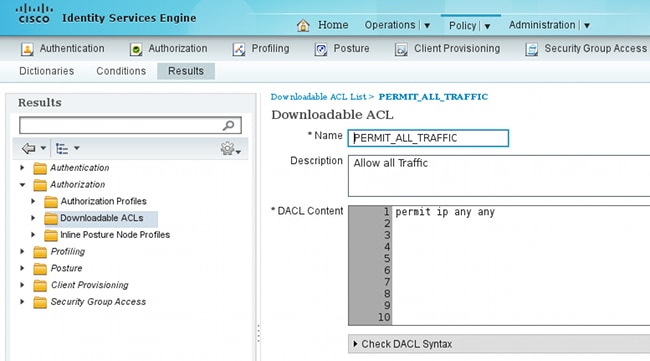Expand the Authentication tree node
This screenshot has width=650, height=361.
tap(22, 168)
